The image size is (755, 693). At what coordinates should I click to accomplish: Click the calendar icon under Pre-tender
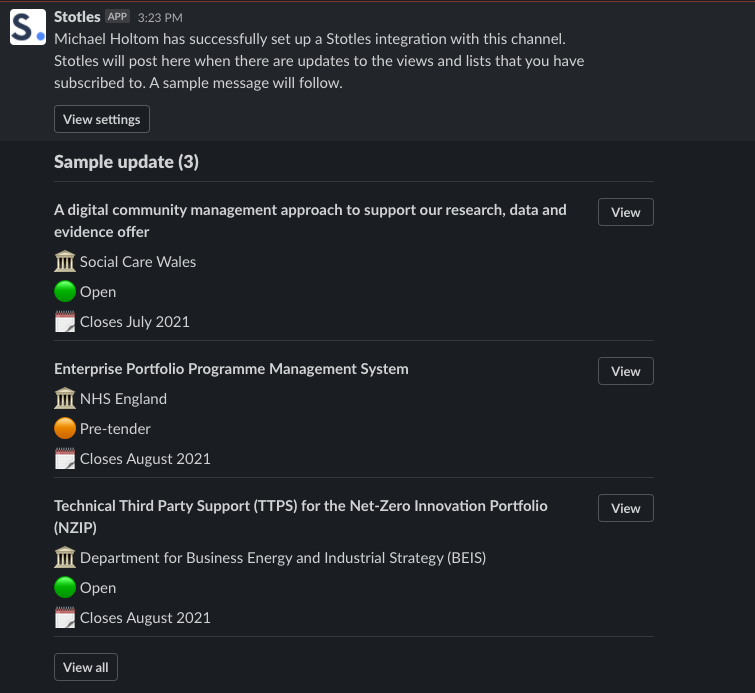pyautogui.click(x=65, y=458)
